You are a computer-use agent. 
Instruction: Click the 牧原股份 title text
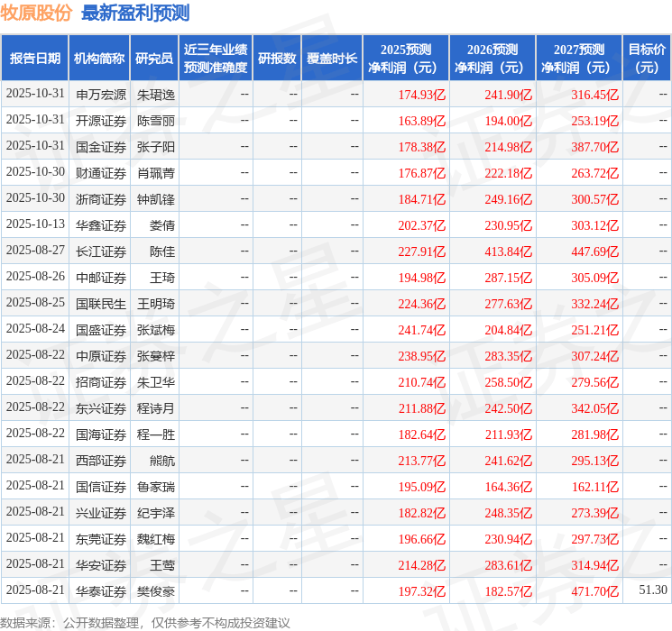click(x=36, y=13)
